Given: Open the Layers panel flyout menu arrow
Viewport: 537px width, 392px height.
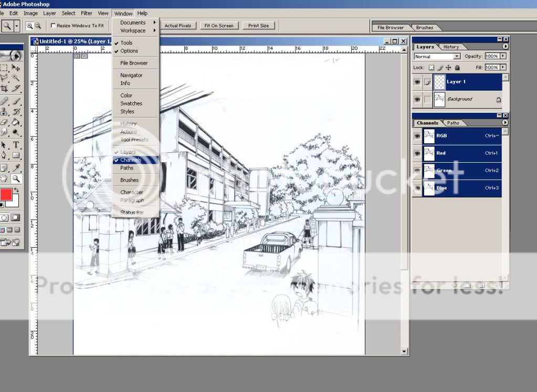Looking at the screenshot, I should 505,46.
